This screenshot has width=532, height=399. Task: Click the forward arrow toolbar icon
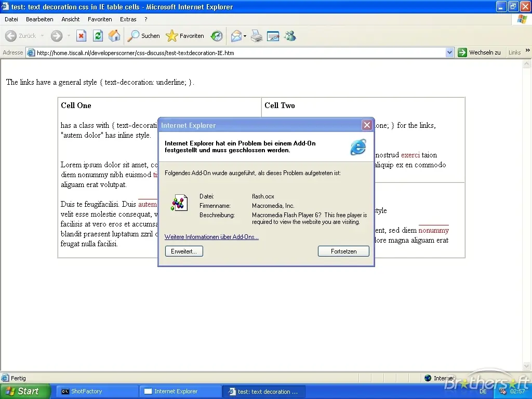coord(57,36)
